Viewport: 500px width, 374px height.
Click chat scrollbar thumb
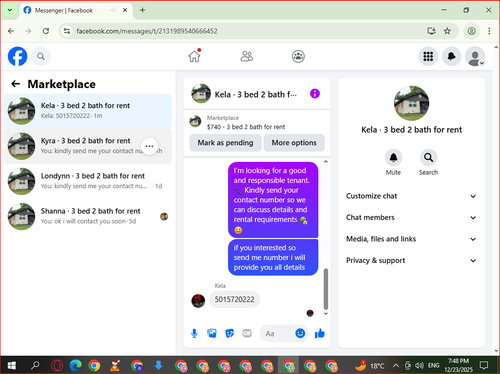[x=326, y=289]
